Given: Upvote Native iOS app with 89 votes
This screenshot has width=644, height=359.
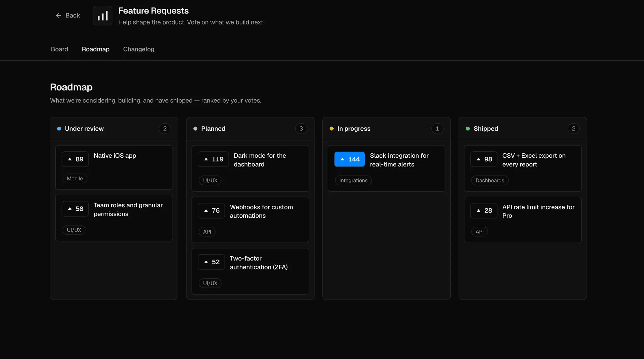Looking at the screenshot, I should [75, 159].
